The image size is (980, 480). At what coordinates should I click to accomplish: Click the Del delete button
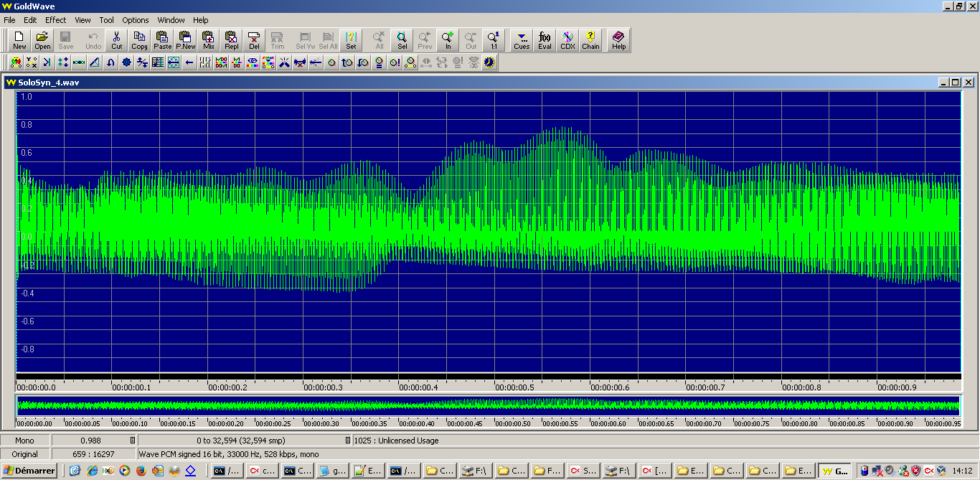point(254,40)
